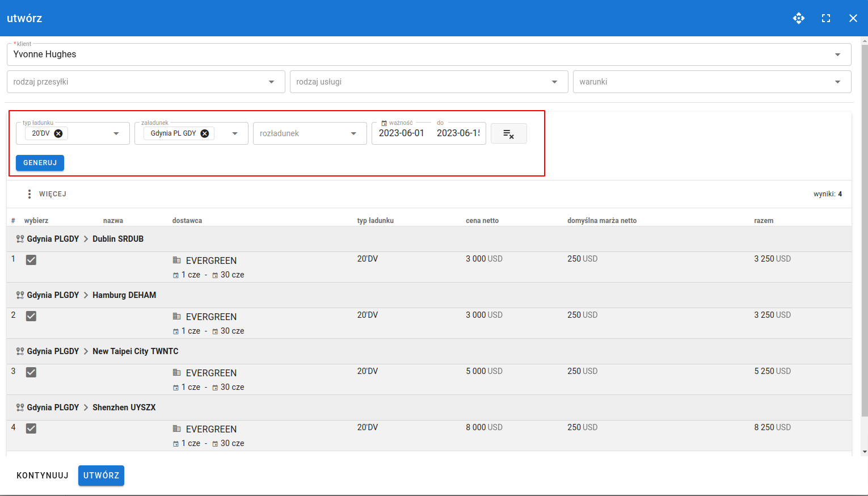
Task: Click the ważność end date field
Action: tap(458, 133)
